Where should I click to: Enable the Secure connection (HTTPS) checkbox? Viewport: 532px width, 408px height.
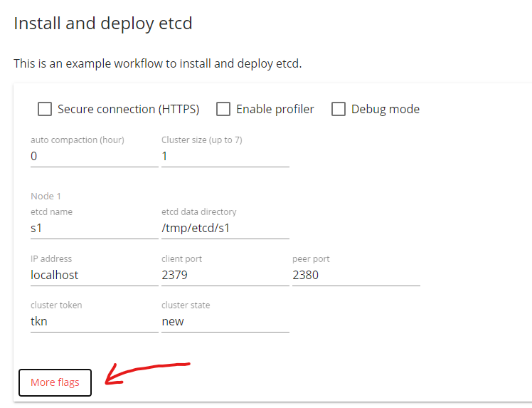coord(45,110)
